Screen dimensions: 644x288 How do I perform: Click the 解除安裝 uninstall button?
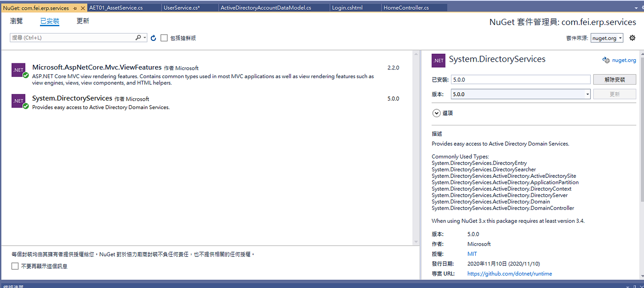pos(615,79)
